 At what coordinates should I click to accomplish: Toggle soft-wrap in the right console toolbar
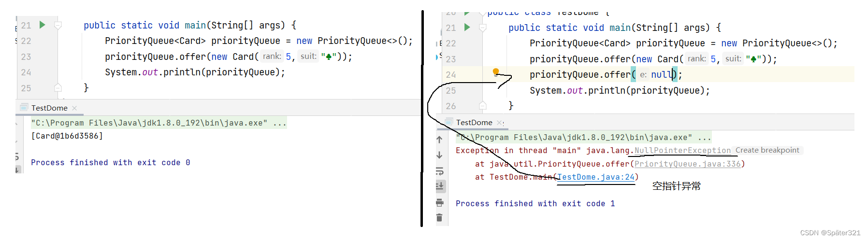point(439,171)
